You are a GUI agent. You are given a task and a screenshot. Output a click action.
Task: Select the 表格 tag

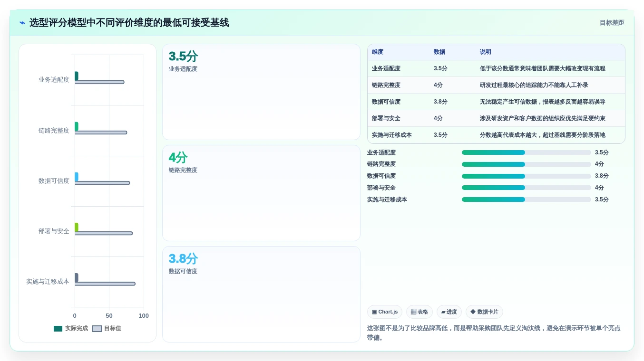[420, 312]
